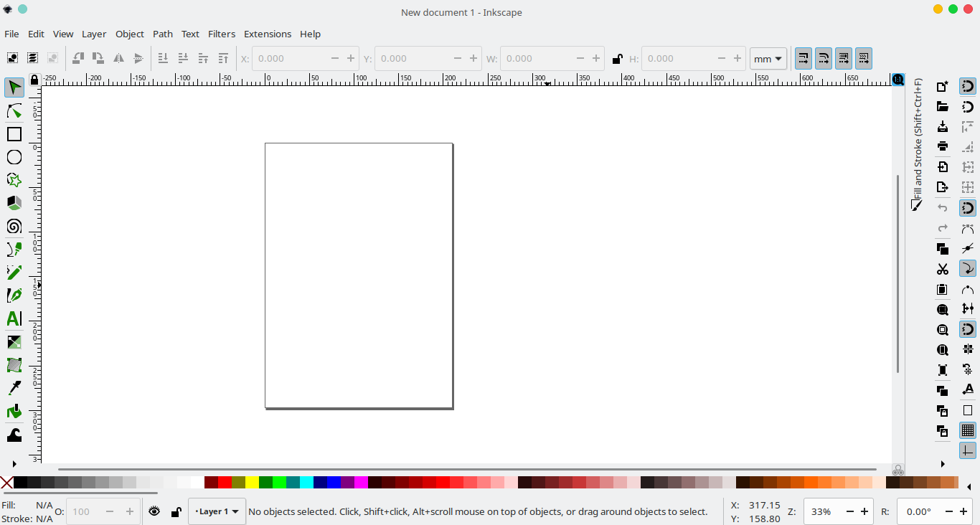Open the Layer 1 selector dropdown
Screen dimensions: 980x525
pyautogui.click(x=217, y=511)
